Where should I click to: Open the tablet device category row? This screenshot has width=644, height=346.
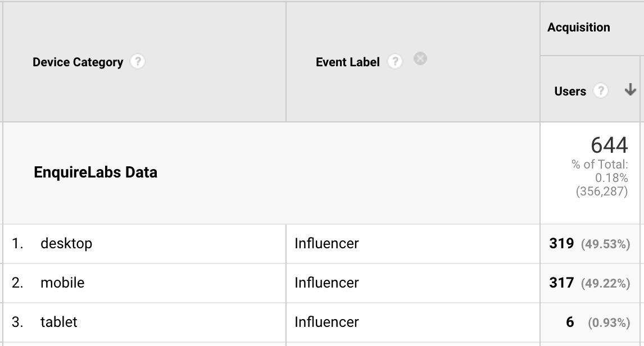tap(59, 322)
